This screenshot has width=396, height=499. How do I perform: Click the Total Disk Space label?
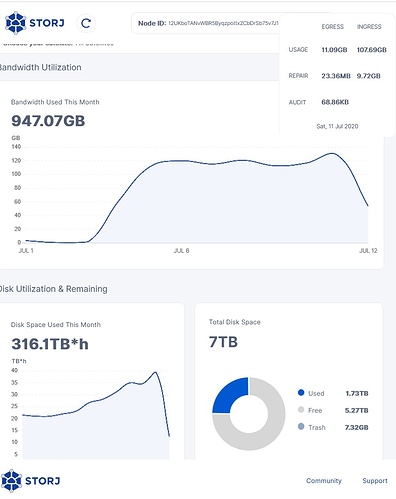tap(235, 322)
